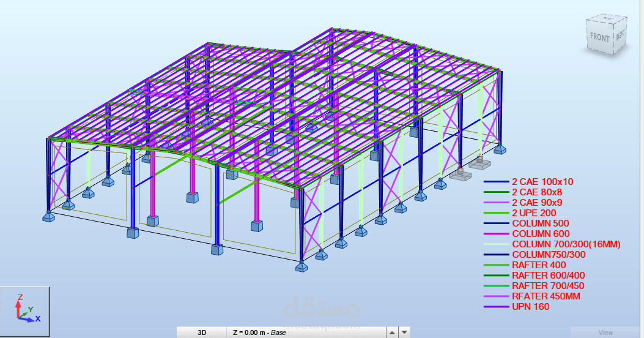Click the magenta color line for COLUMN 600
Viewport: 644px width, 338px height.
point(496,234)
